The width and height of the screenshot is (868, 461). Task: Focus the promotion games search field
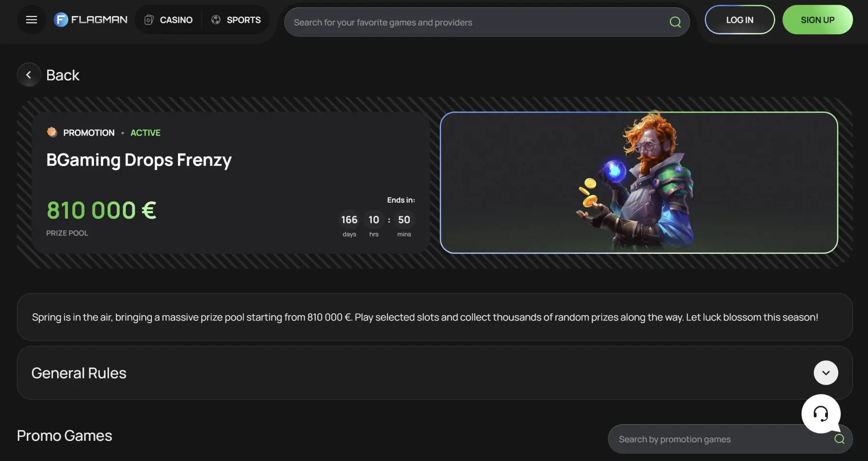(730, 439)
